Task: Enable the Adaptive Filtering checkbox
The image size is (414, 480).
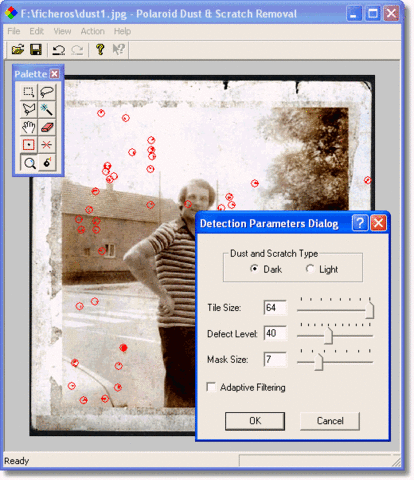Action: click(211, 387)
